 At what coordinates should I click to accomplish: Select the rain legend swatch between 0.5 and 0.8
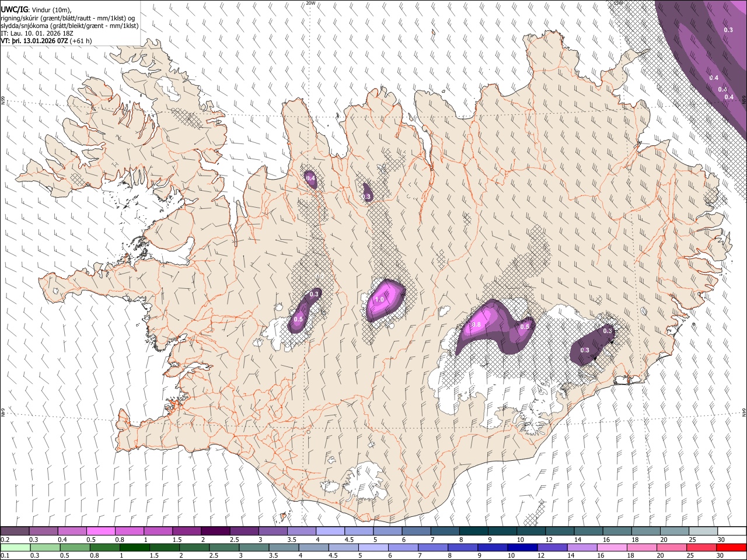pos(75,547)
